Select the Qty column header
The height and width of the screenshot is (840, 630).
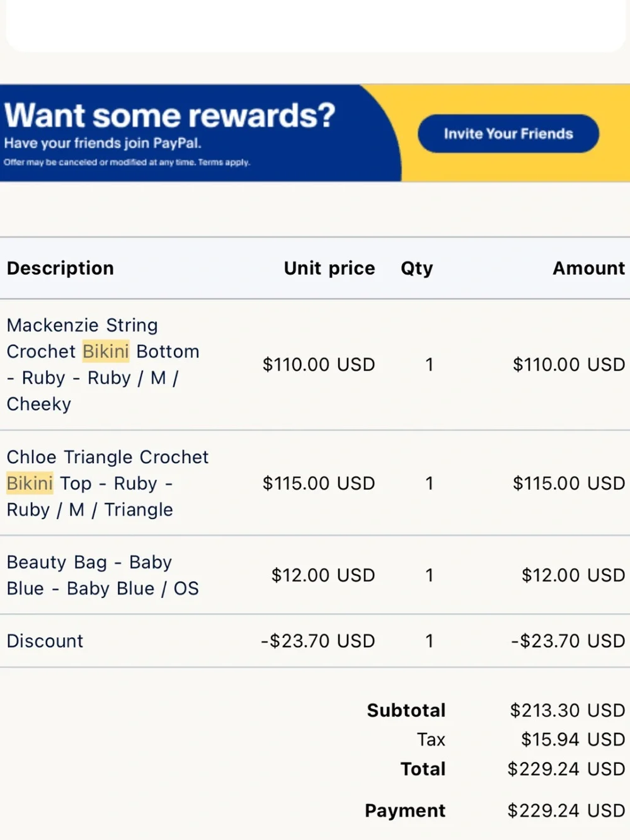[x=416, y=268]
